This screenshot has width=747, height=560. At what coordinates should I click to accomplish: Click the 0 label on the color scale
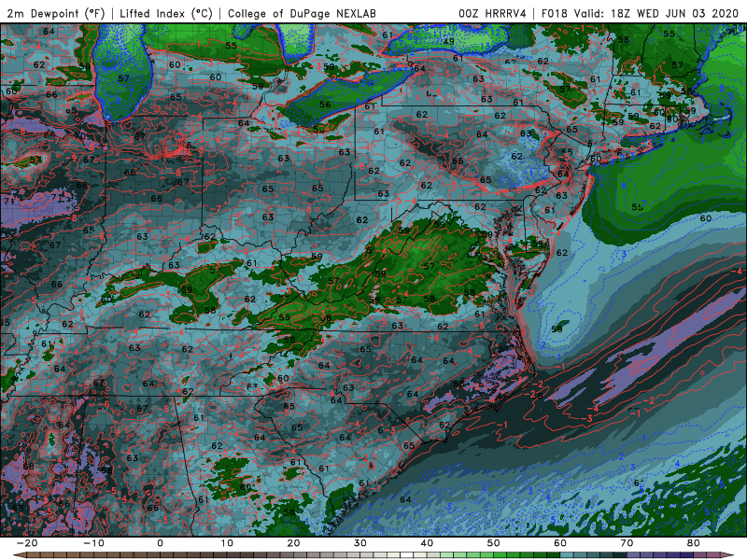tap(160, 543)
